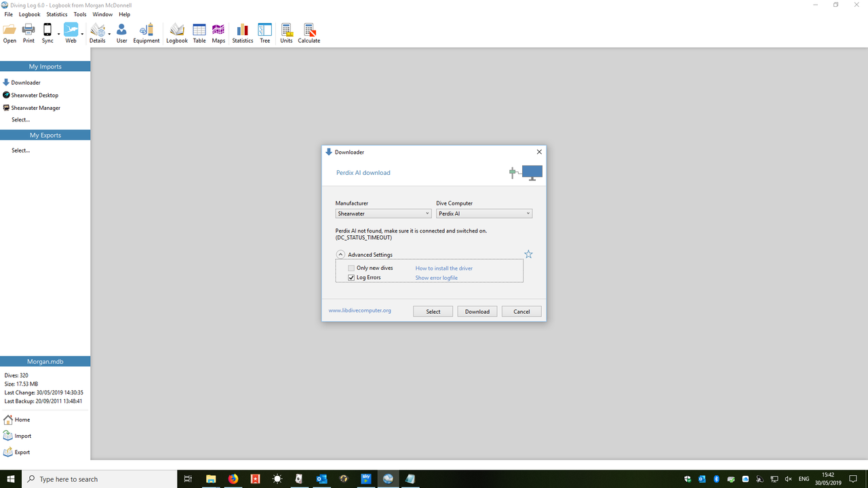
Task: Close the Downloader dialog with X
Action: coord(539,152)
